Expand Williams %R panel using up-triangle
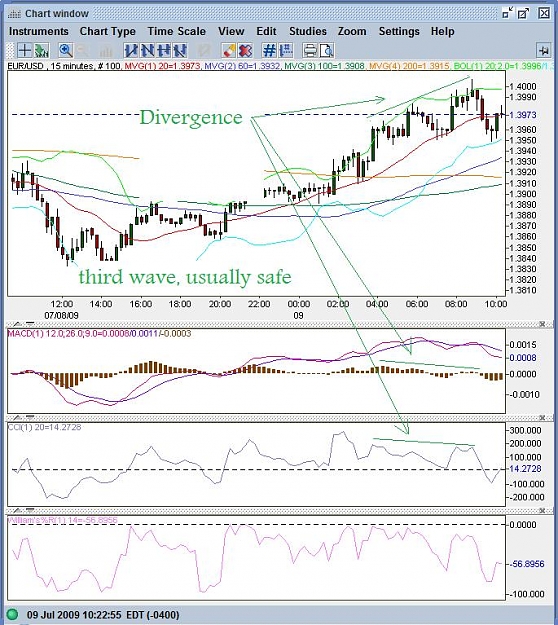Screen dimensions: 558x625 (x=18, y=511)
